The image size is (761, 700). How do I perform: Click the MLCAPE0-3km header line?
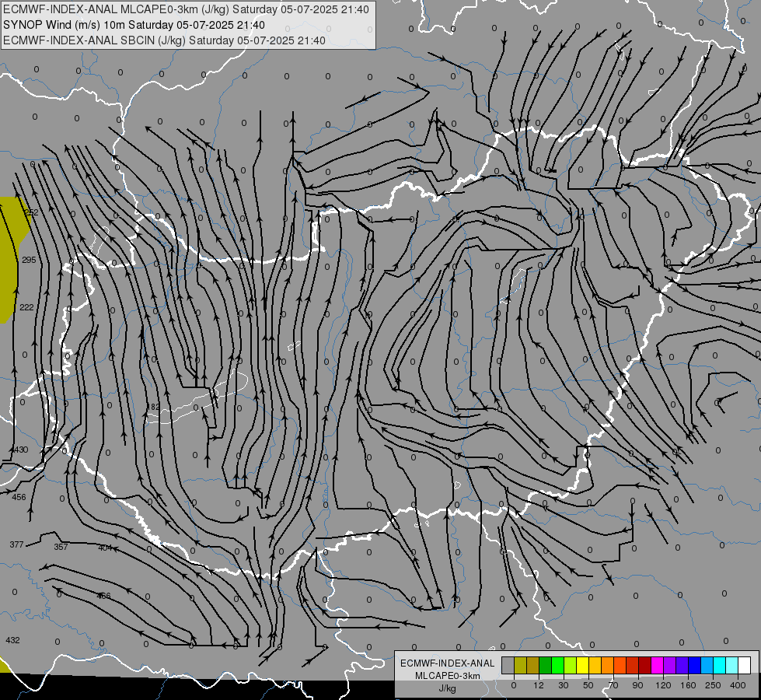pyautogui.click(x=186, y=9)
